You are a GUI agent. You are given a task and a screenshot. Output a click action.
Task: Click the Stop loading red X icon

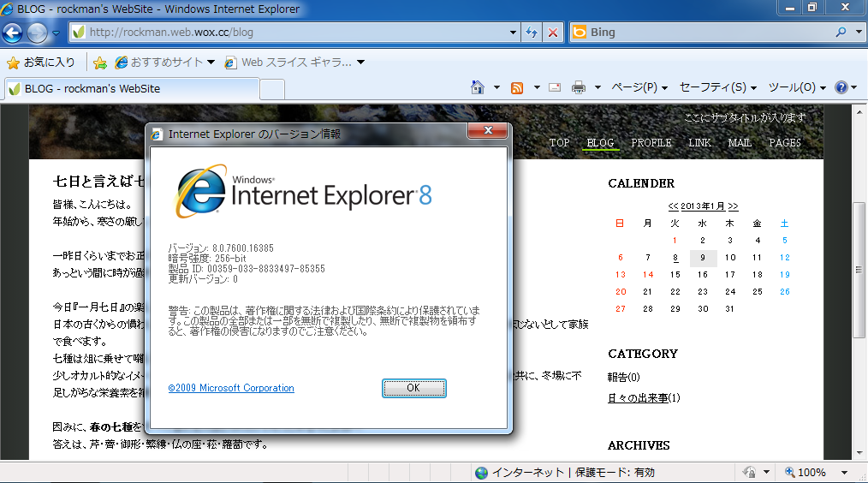tap(553, 33)
